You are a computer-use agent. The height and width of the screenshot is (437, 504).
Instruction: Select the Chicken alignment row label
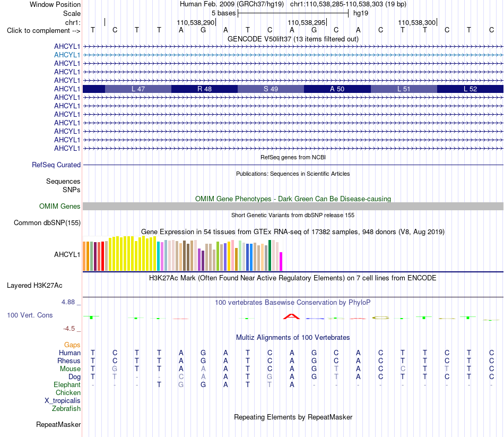coord(68,392)
